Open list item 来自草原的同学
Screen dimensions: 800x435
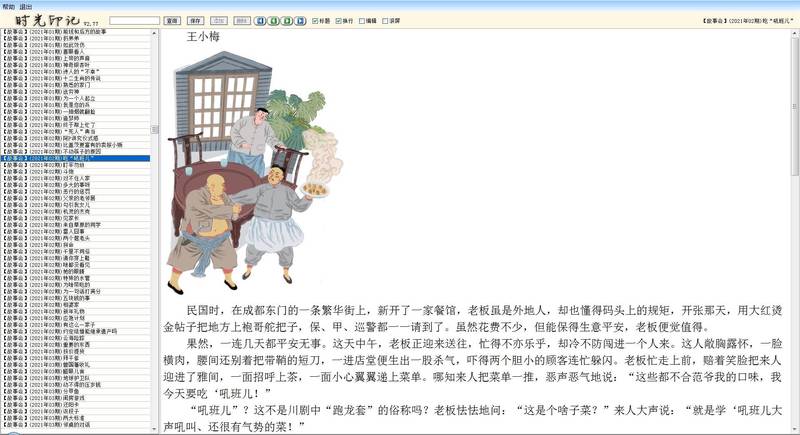pos(76,224)
